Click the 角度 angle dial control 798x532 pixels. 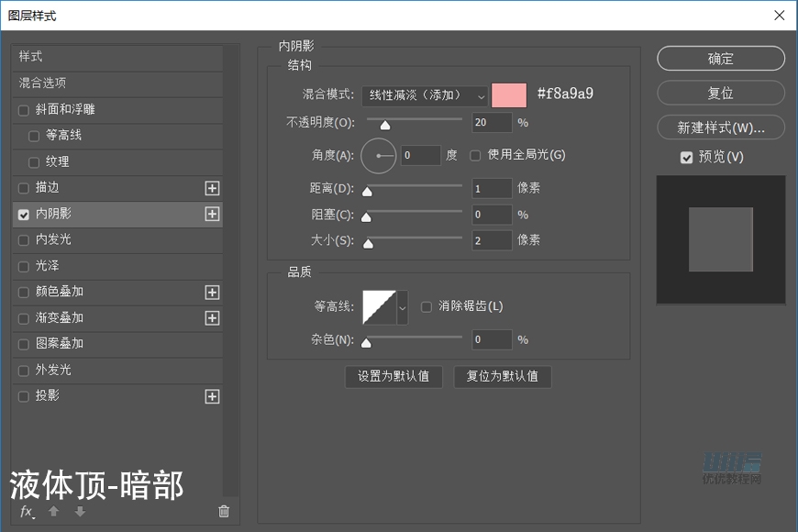click(x=378, y=156)
